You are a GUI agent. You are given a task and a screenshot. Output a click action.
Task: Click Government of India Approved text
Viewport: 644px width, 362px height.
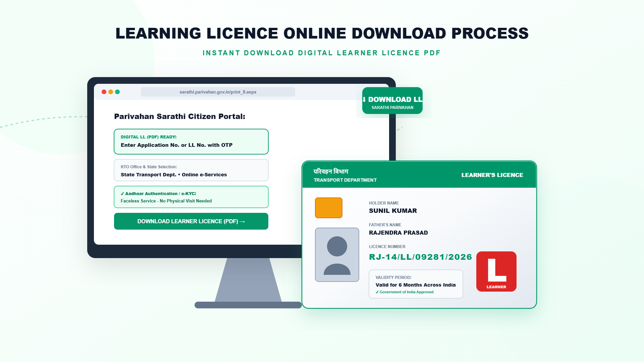[405, 292]
